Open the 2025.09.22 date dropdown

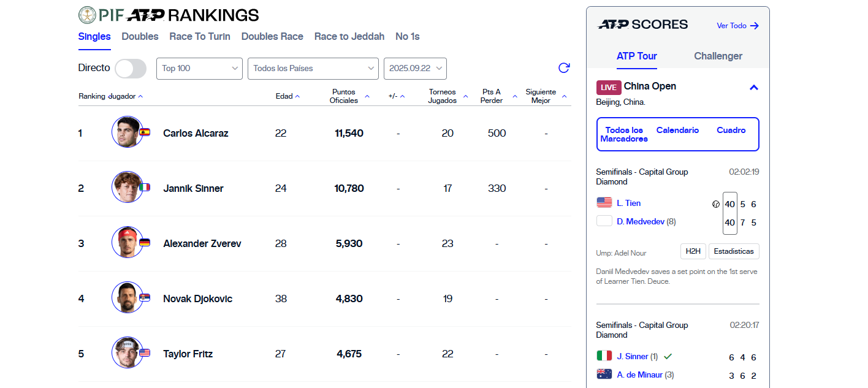tap(415, 69)
